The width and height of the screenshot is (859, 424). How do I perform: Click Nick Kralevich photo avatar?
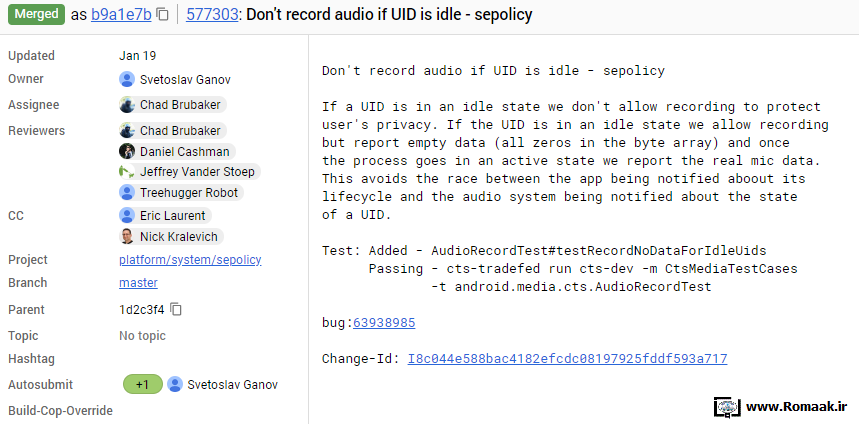pyautogui.click(x=127, y=237)
